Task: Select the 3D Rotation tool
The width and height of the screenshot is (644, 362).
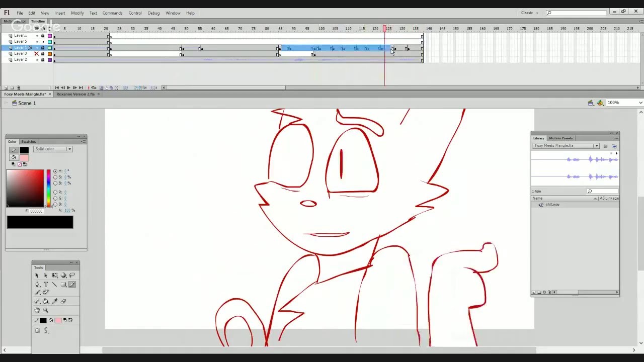Action: coord(63,275)
